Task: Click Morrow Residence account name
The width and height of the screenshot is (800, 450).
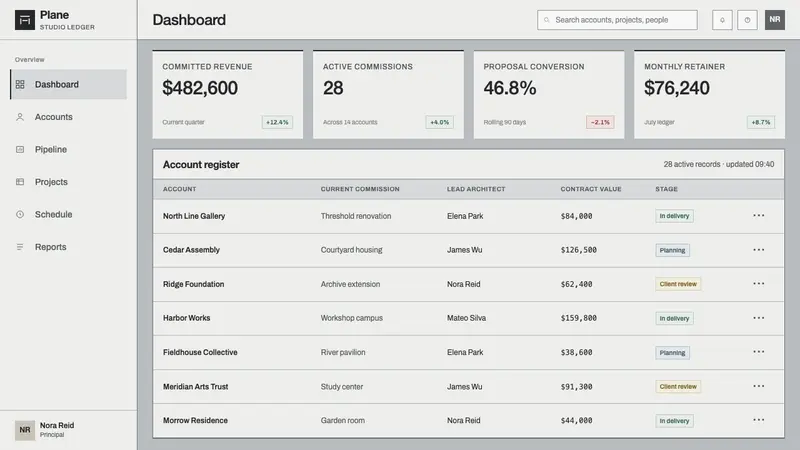Action: pos(195,420)
